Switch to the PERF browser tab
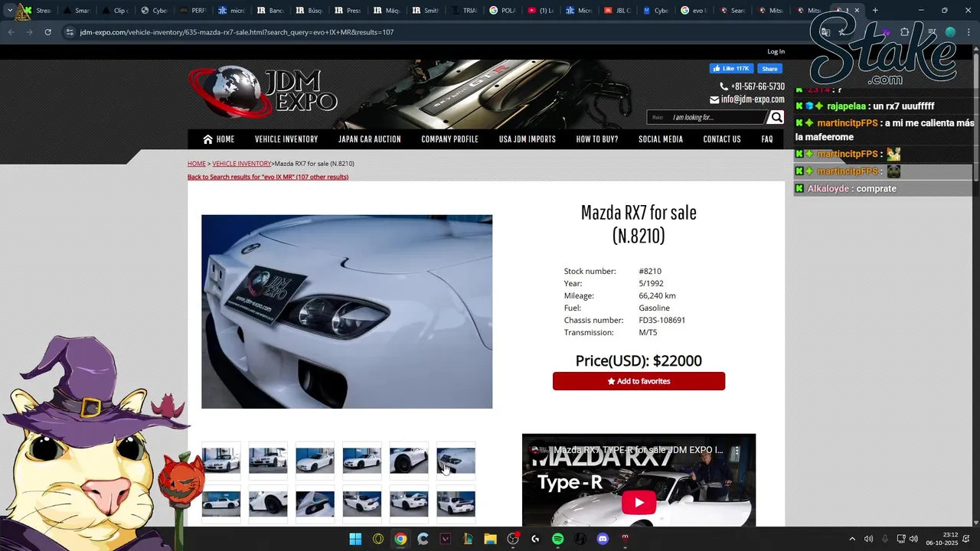This screenshot has height=551, width=980. (x=193, y=11)
